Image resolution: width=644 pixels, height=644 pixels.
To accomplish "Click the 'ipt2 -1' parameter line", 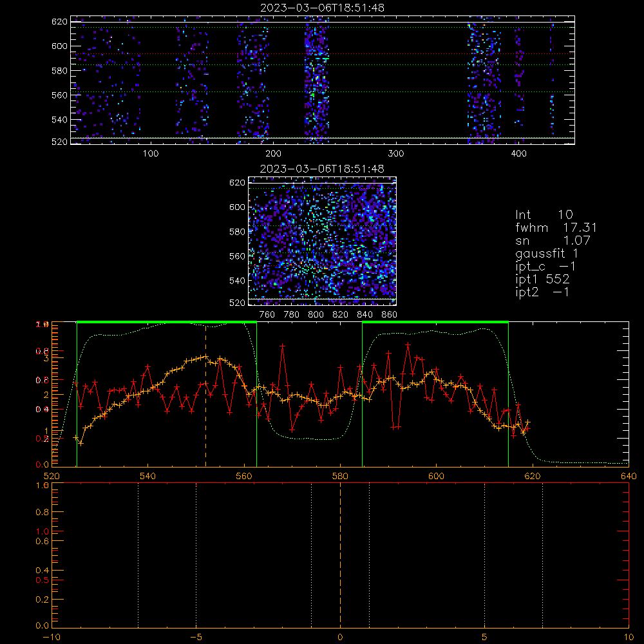I will (542, 292).
